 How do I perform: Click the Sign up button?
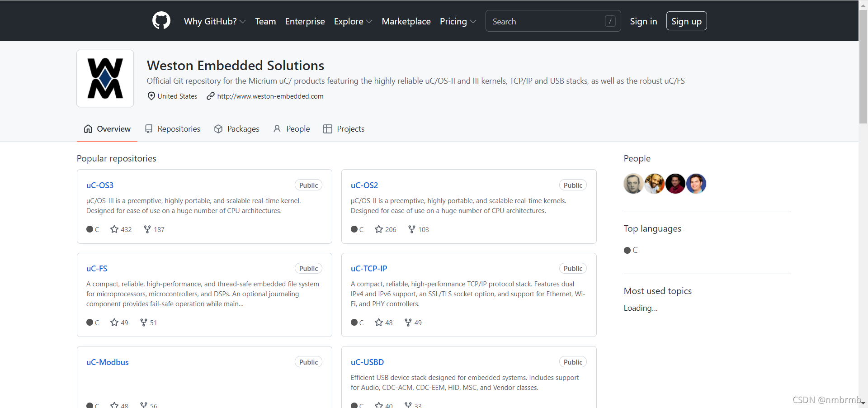coord(686,21)
